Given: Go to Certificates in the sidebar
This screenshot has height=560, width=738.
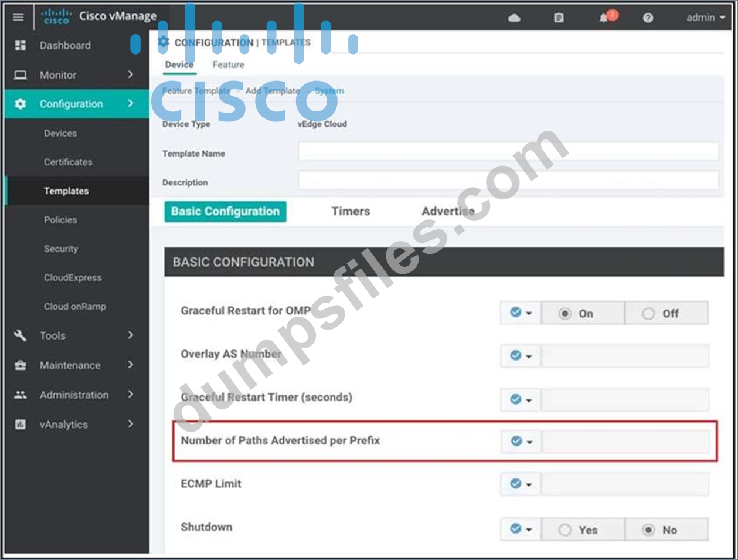Looking at the screenshot, I should click(68, 162).
